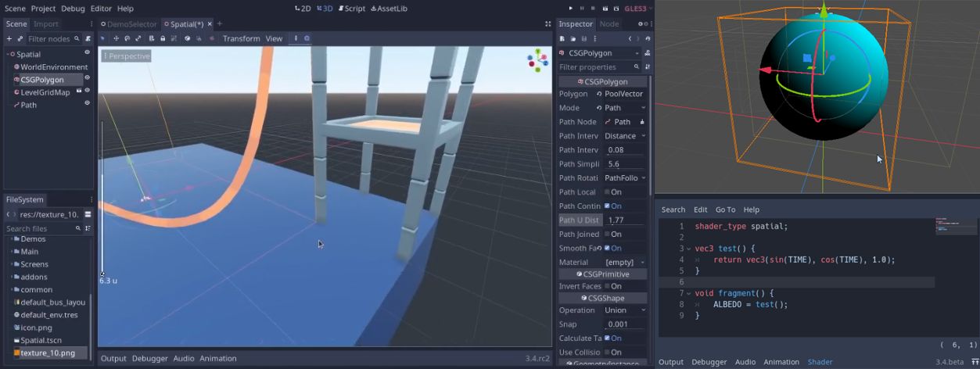Select the Rotate mode tool in viewport toolbar
Image resolution: width=980 pixels, height=369 pixels.
[x=127, y=38]
